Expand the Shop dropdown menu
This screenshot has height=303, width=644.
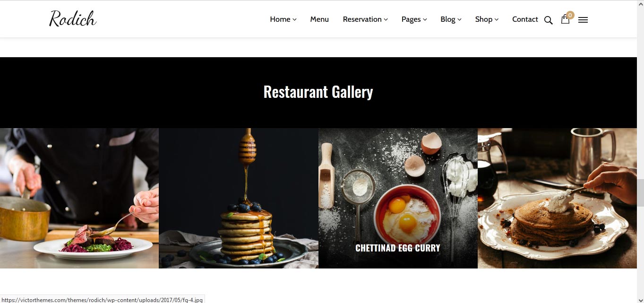pos(487,19)
